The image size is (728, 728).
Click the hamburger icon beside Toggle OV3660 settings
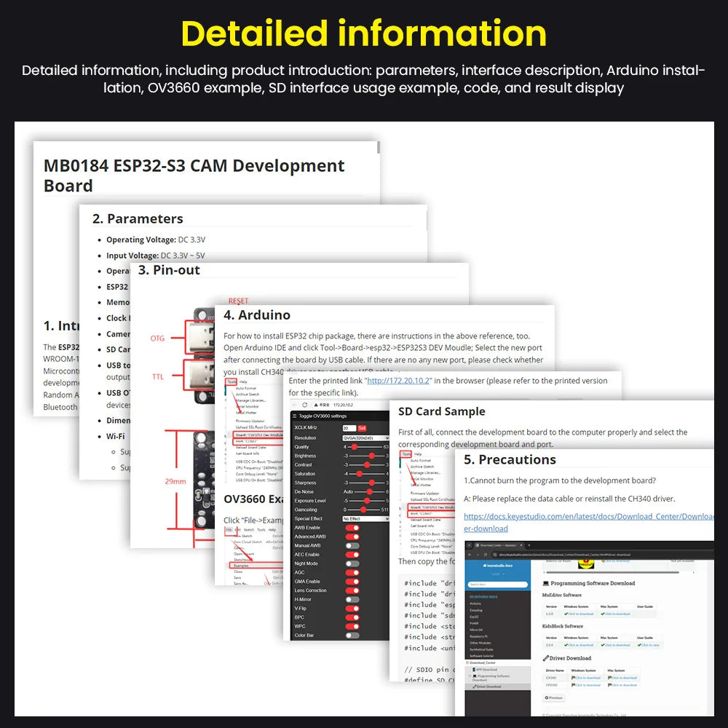294,416
